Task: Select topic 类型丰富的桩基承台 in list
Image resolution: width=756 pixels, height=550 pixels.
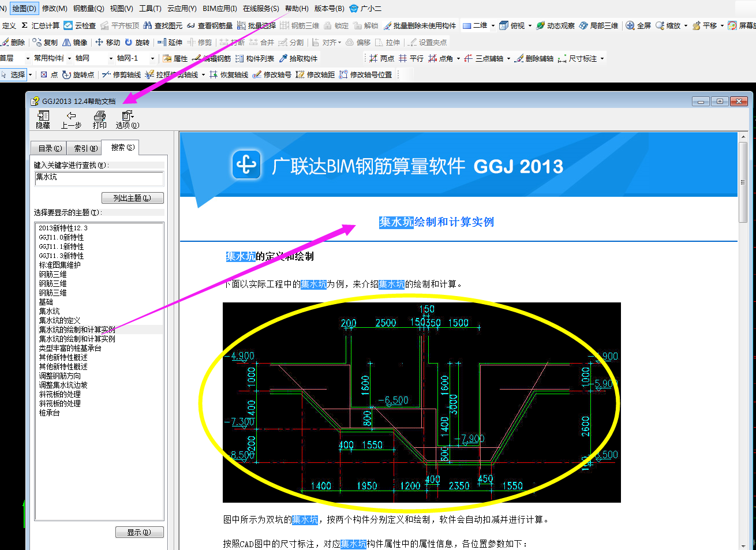Action: click(x=70, y=348)
